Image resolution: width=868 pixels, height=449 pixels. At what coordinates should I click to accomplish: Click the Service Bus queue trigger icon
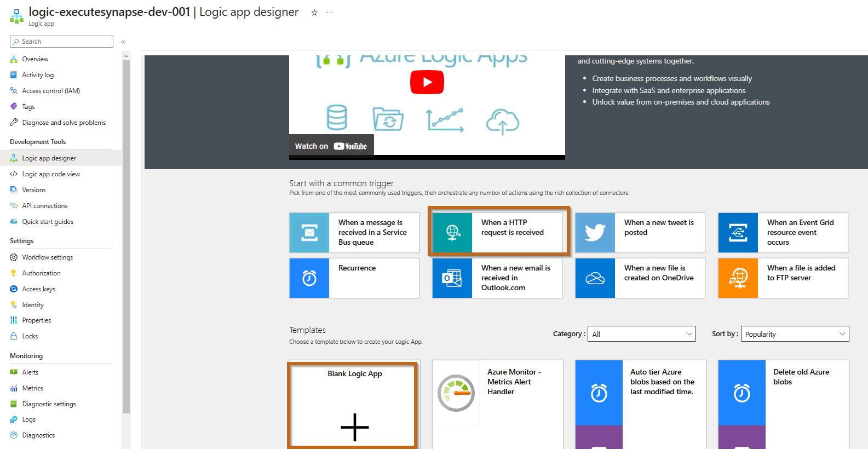309,233
